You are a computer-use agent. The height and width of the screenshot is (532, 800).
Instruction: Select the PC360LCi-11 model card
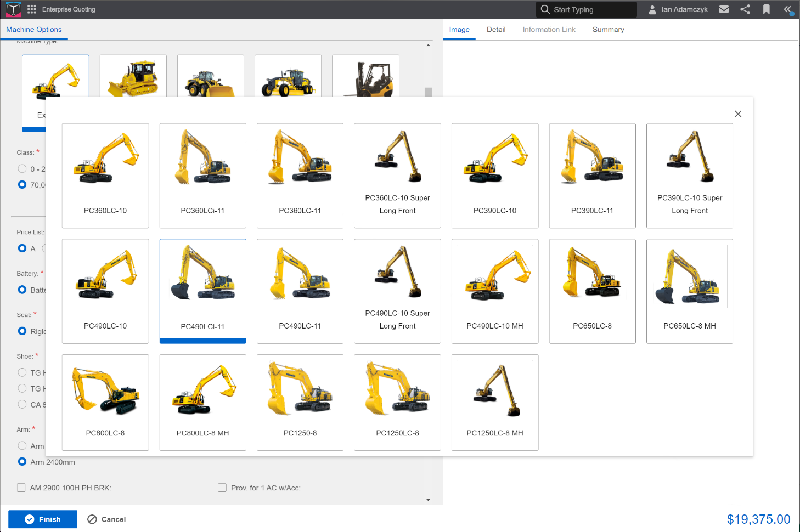pyautogui.click(x=202, y=176)
